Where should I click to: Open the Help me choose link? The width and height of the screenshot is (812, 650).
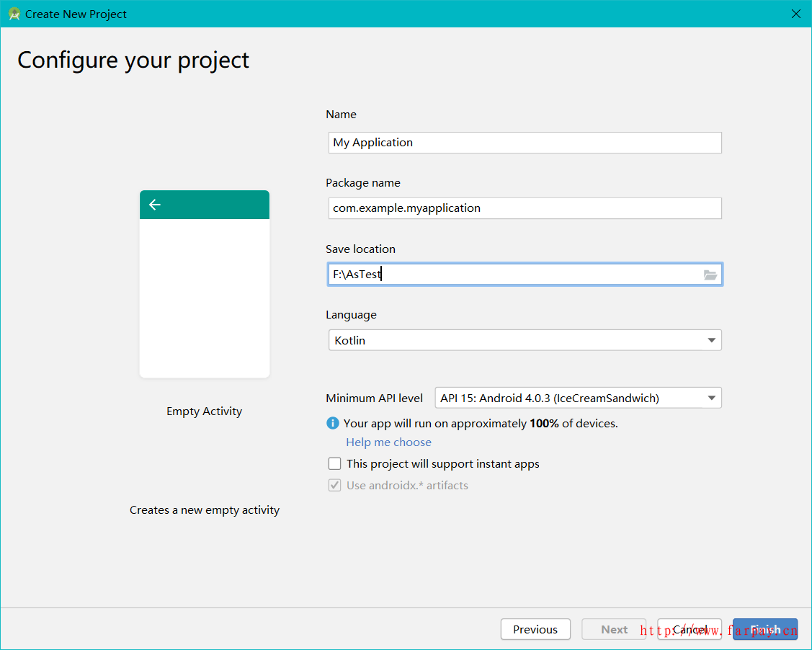pos(388,442)
